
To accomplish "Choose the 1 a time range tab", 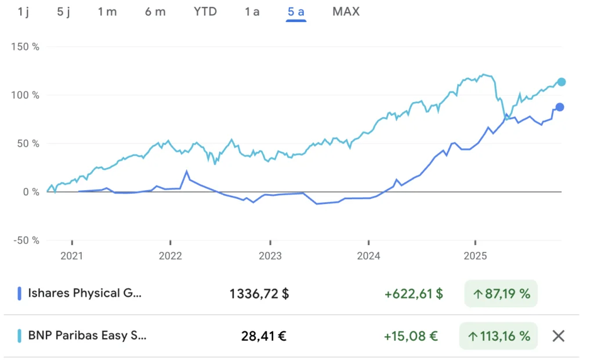I will (252, 12).
